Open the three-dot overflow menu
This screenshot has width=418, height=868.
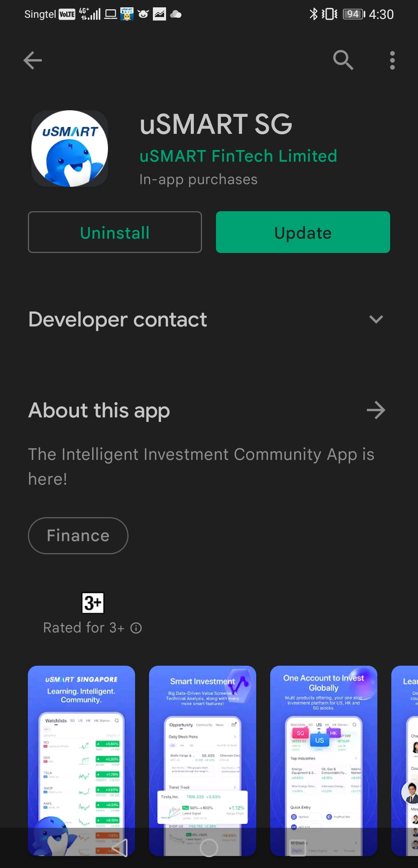click(392, 60)
